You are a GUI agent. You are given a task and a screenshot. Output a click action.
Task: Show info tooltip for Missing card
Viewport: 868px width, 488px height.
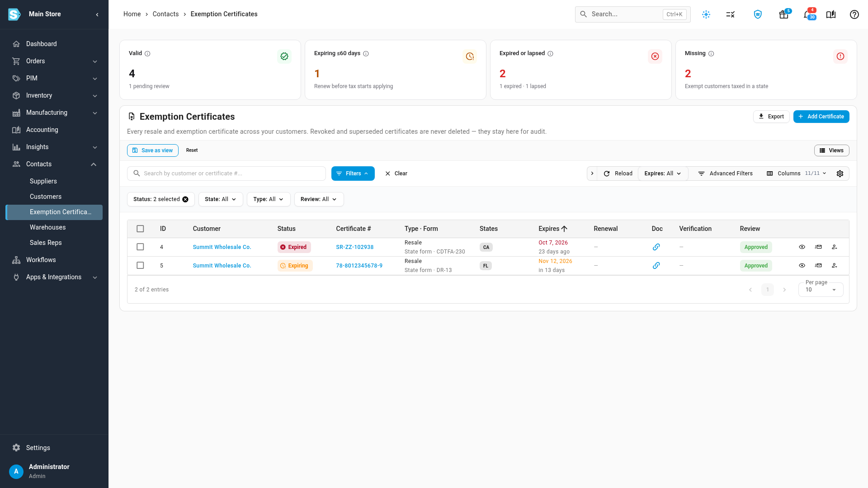pyautogui.click(x=711, y=53)
